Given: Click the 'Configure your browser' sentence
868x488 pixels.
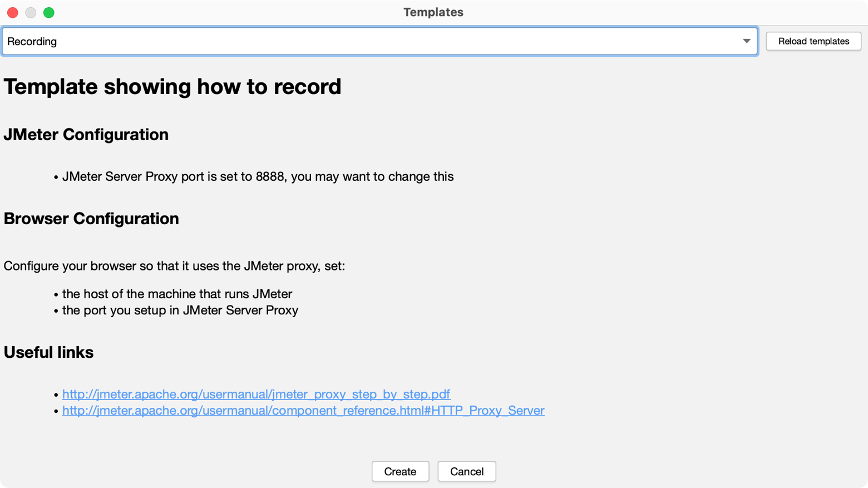Looking at the screenshot, I should (x=174, y=266).
